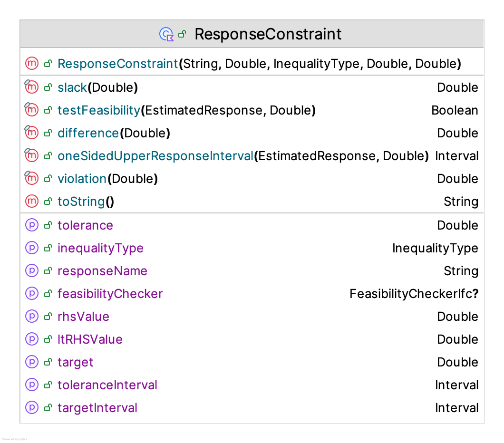Viewport: 504px width, 443px height.
Task: Click the method icon for oneSidedUpperResponseInterval
Action: (x=32, y=155)
